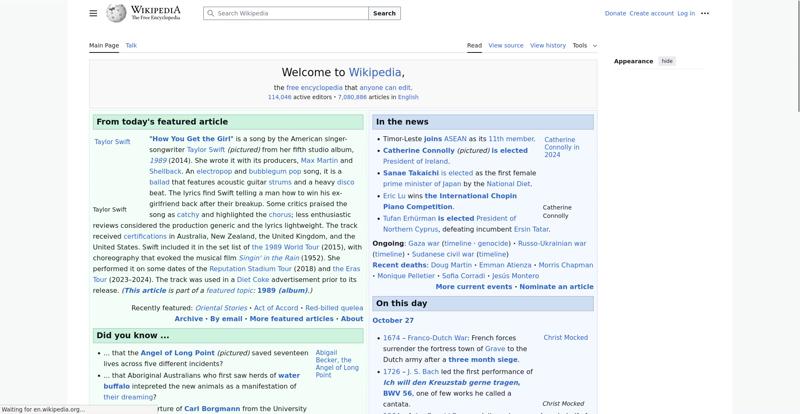Click the Wikipedia globe logo
800x414 pixels.
[x=116, y=13]
